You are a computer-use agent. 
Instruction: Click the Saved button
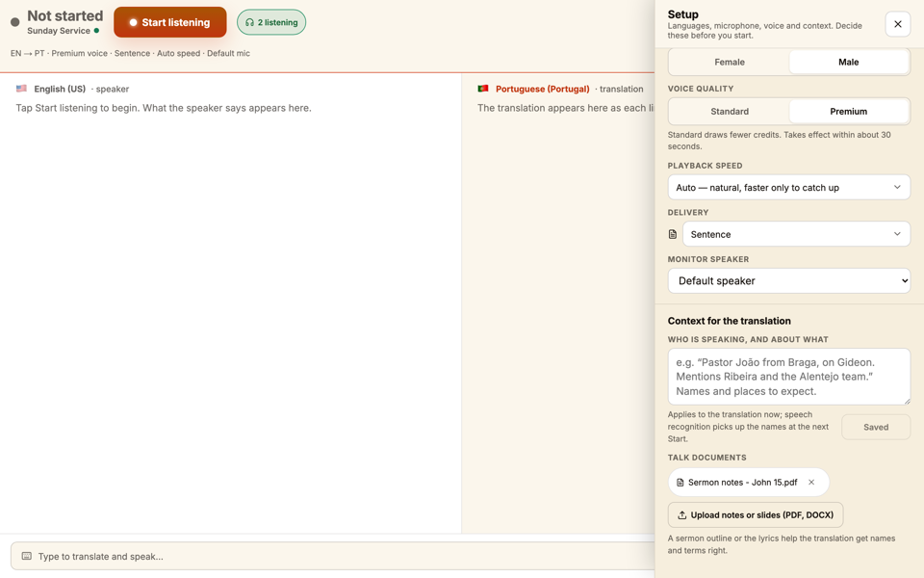click(x=876, y=427)
